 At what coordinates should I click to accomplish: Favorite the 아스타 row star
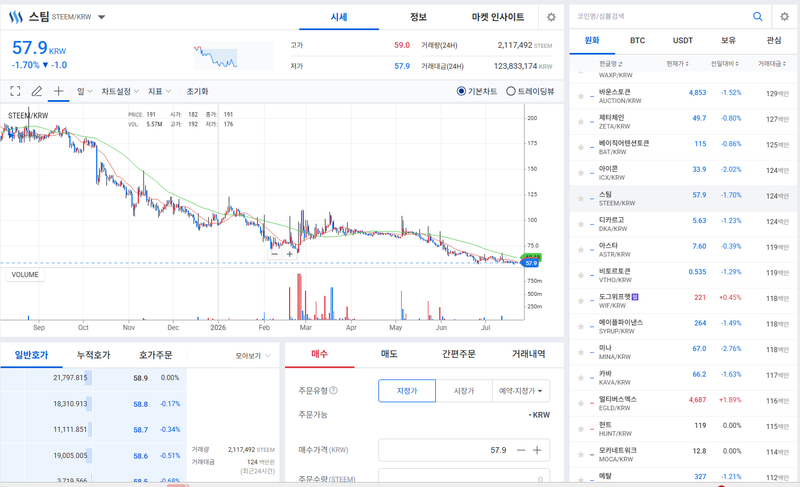click(x=581, y=249)
